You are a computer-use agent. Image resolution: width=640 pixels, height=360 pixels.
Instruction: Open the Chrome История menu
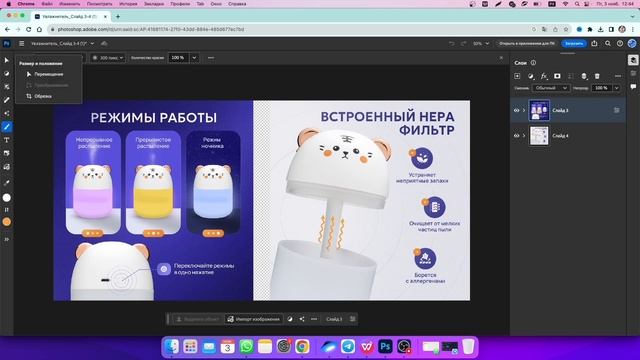(128, 4)
